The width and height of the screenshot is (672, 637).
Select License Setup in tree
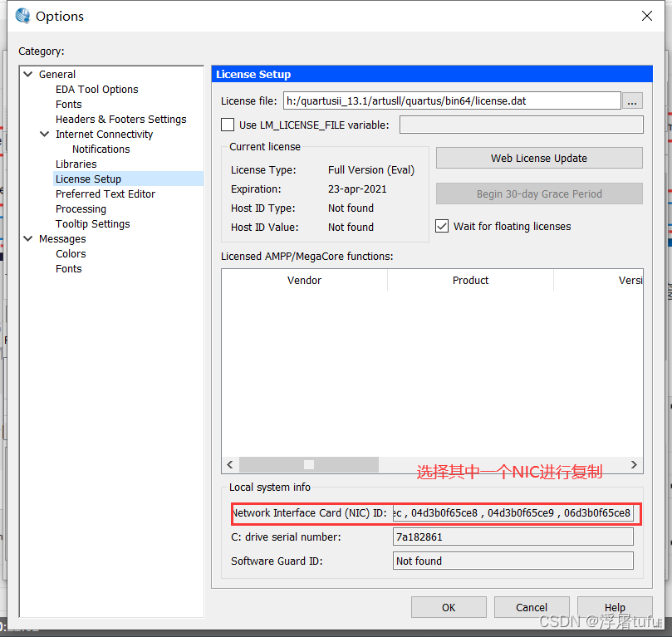(x=88, y=179)
